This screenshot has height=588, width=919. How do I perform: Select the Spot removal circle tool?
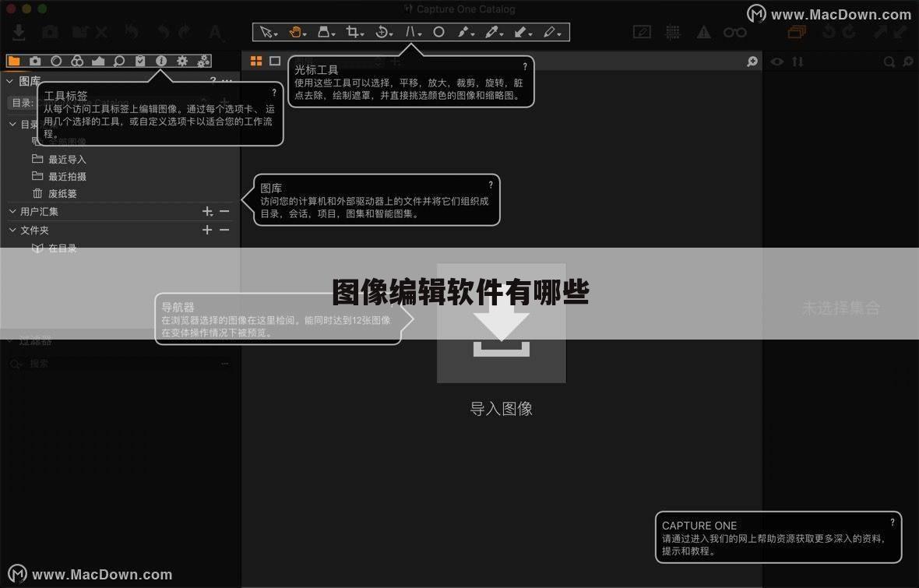pos(438,32)
